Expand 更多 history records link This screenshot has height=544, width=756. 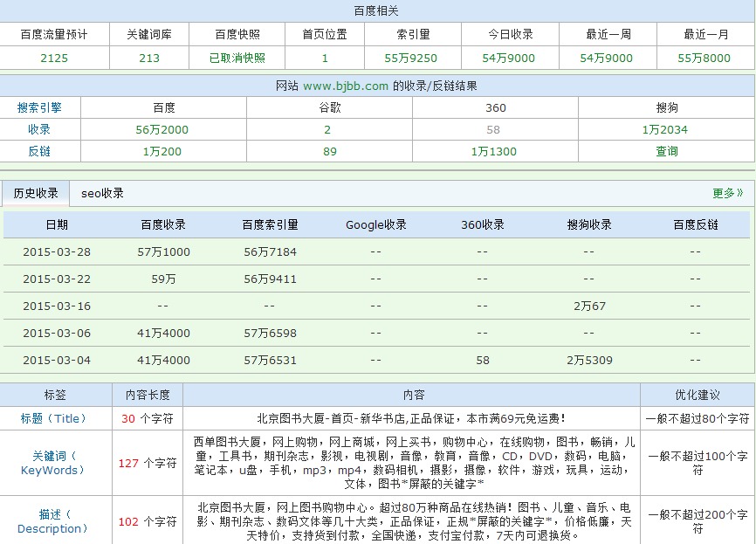(x=727, y=193)
